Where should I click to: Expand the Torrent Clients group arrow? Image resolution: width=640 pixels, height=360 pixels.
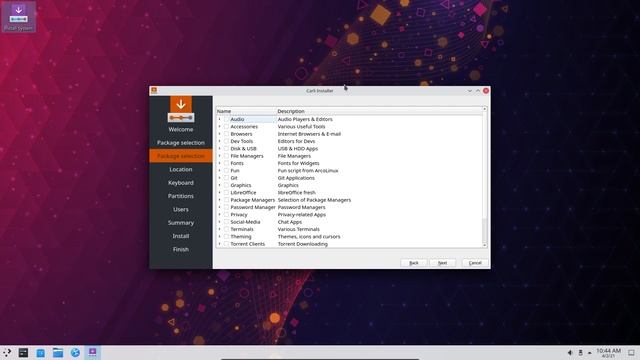(219, 244)
